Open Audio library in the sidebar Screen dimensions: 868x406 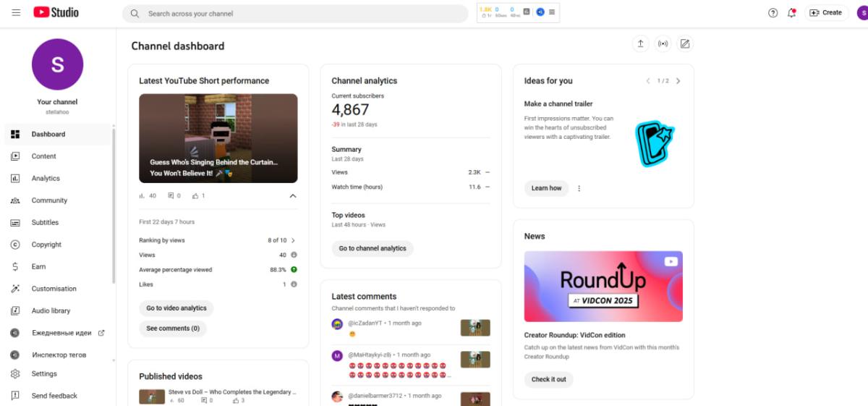tap(59, 310)
